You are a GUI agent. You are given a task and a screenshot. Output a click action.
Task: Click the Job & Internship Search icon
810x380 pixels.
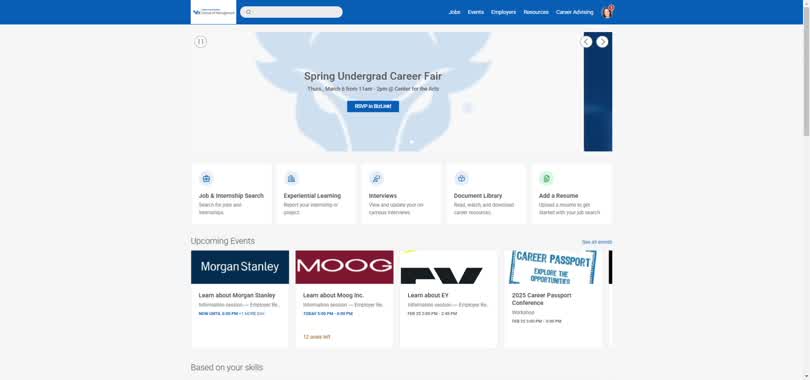tap(207, 179)
